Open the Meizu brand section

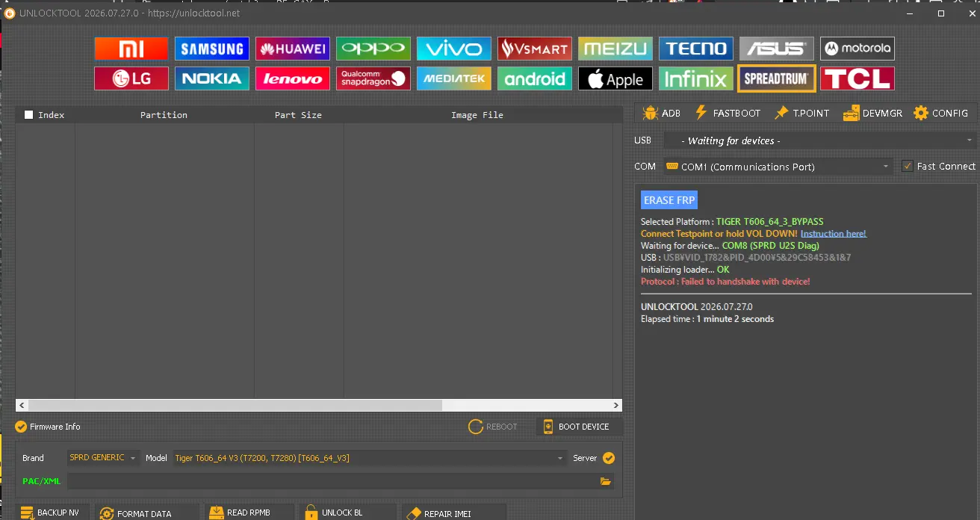click(615, 49)
